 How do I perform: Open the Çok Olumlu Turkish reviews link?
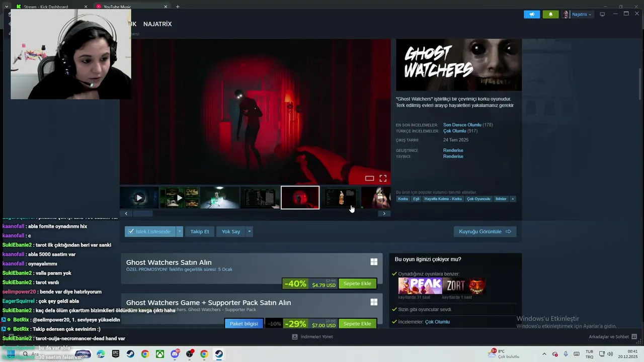click(x=454, y=131)
